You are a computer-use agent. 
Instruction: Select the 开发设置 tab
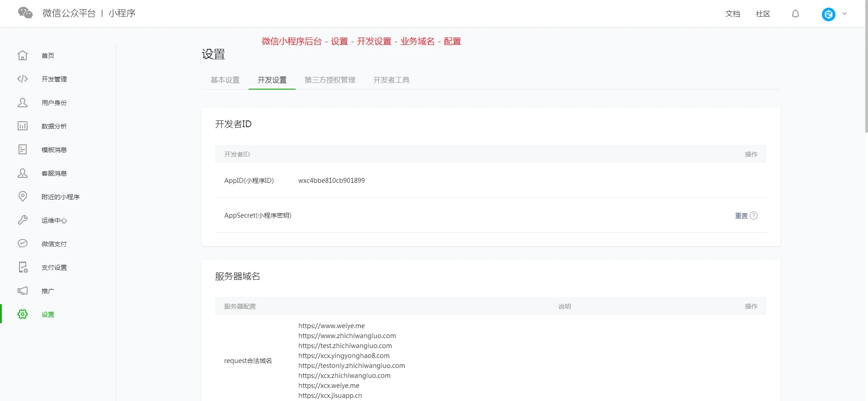point(272,80)
